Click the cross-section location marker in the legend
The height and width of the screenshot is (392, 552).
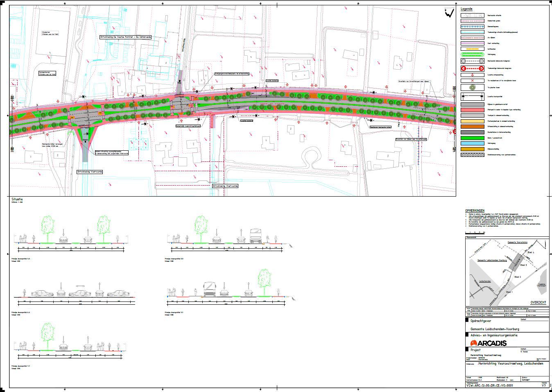tap(472, 97)
